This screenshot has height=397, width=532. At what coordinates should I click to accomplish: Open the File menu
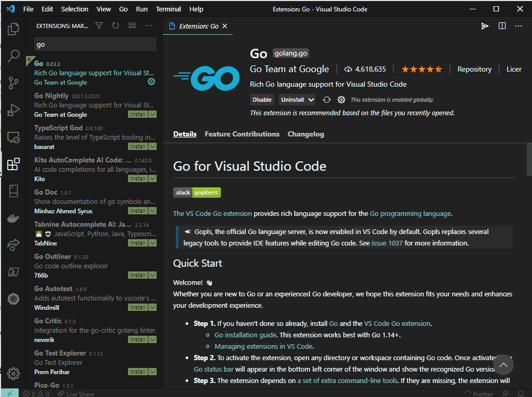click(x=28, y=9)
